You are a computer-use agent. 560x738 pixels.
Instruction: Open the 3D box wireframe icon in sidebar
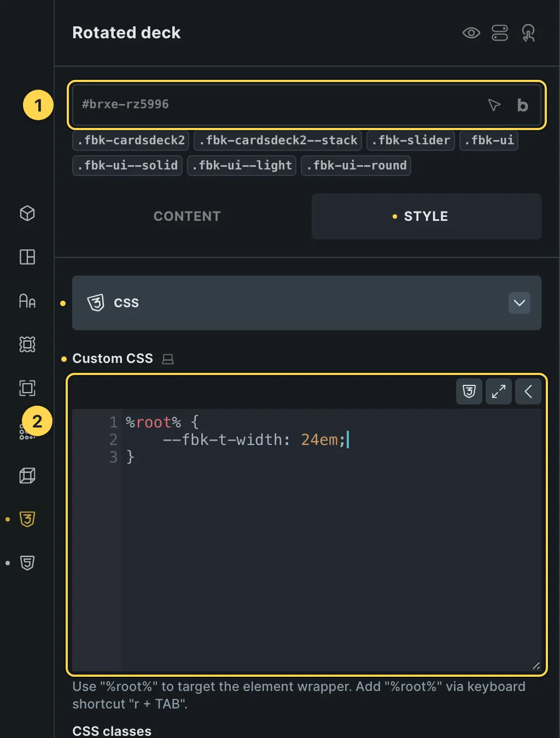click(x=27, y=476)
